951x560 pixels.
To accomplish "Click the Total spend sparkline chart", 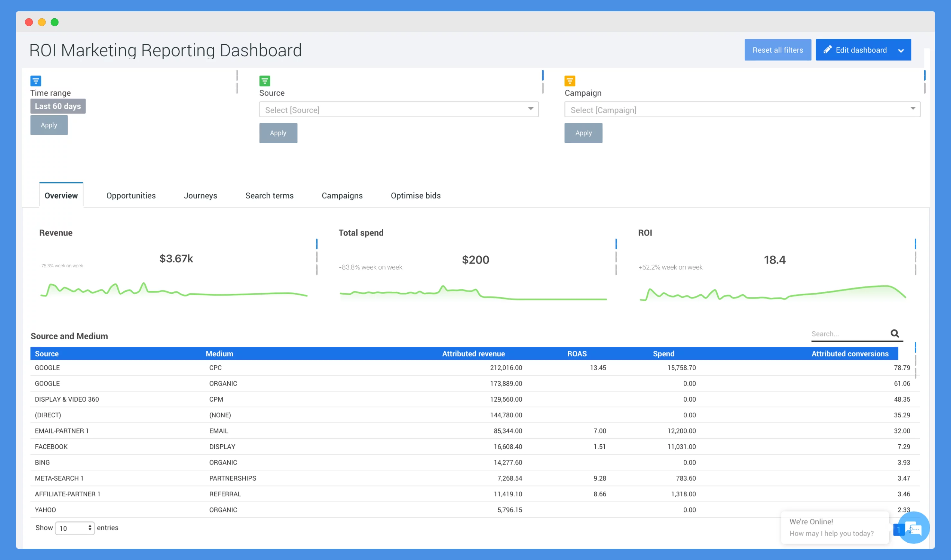I will click(473, 293).
